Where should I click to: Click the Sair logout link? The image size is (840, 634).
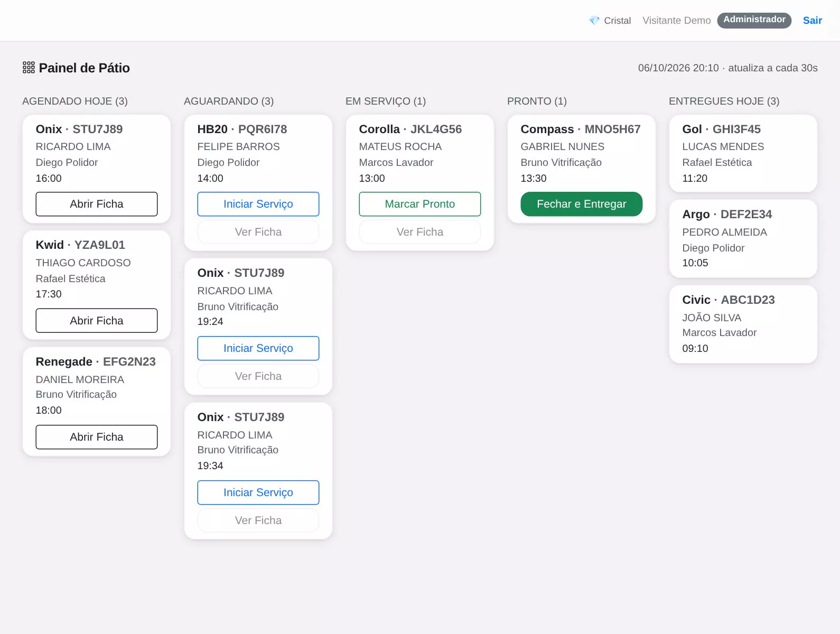coord(812,21)
